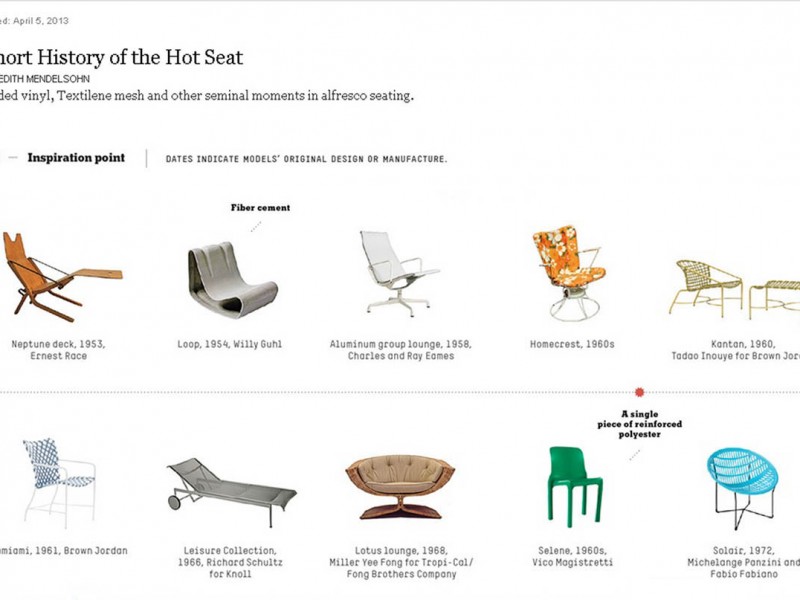Click the Loop, 1954, Willy Guhl caption
The image size is (800, 600).
[x=229, y=344]
